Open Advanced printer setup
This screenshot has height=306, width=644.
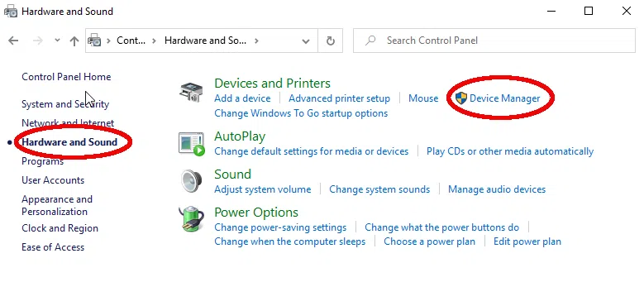tap(339, 98)
